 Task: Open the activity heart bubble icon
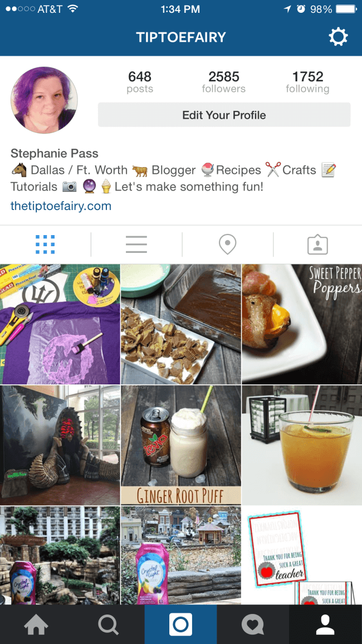click(253, 625)
